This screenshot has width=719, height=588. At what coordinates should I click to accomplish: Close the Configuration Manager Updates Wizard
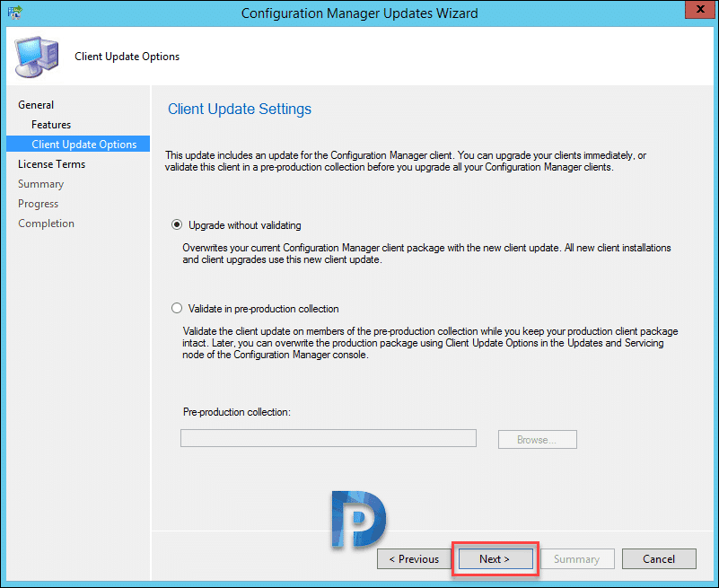[700, 9]
